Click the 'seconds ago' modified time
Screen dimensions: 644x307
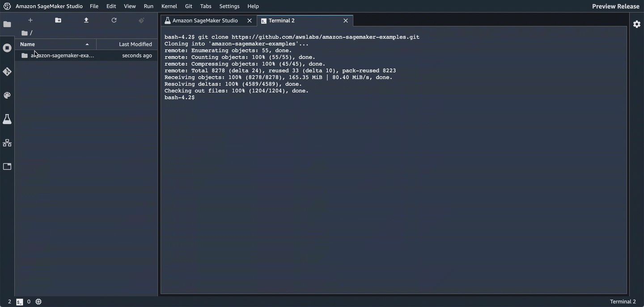[x=137, y=55]
